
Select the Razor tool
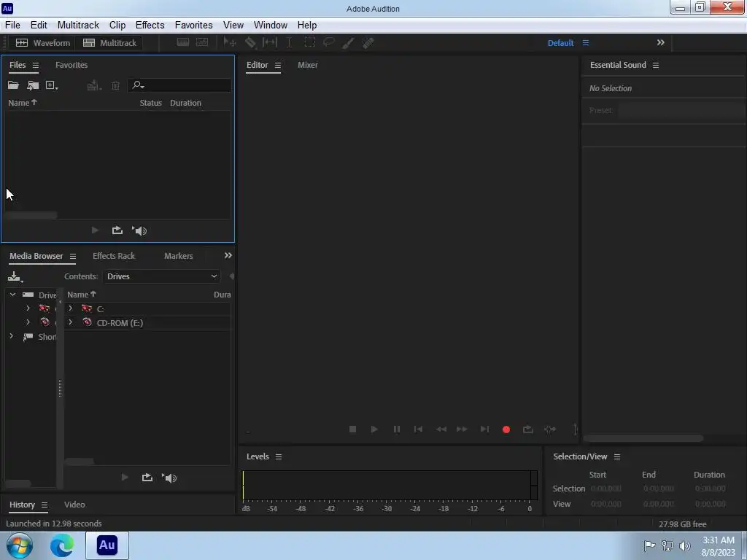250,42
